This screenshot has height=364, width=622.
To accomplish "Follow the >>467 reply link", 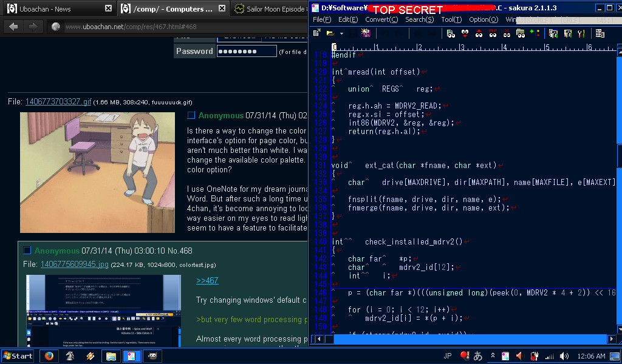I will 207,280.
